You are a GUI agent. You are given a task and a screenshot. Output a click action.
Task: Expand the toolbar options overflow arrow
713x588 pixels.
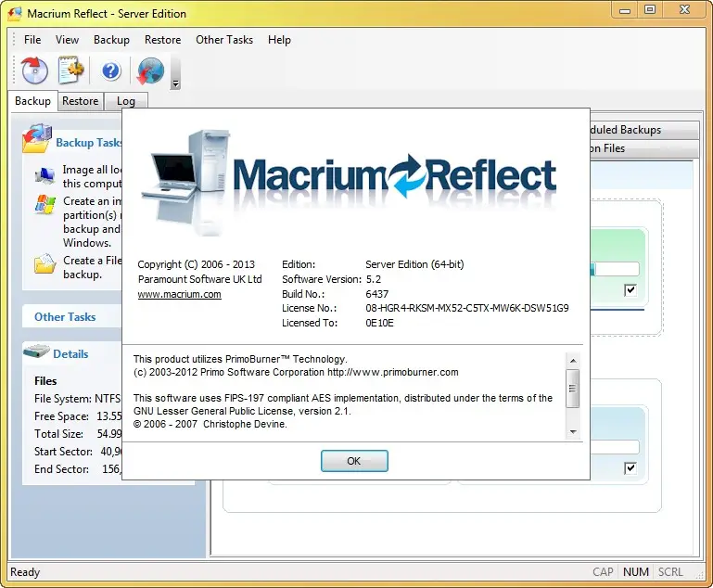175,84
